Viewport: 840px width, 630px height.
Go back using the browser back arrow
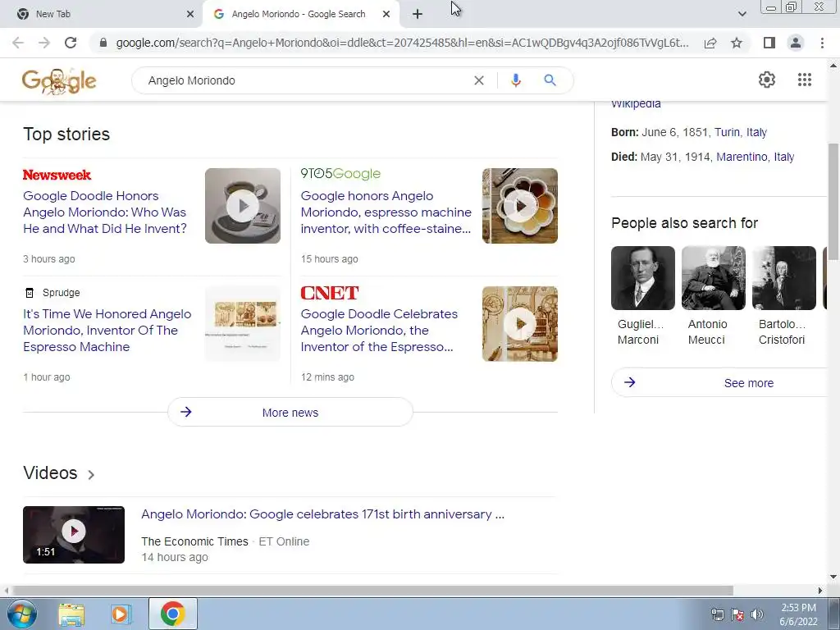coord(18,43)
